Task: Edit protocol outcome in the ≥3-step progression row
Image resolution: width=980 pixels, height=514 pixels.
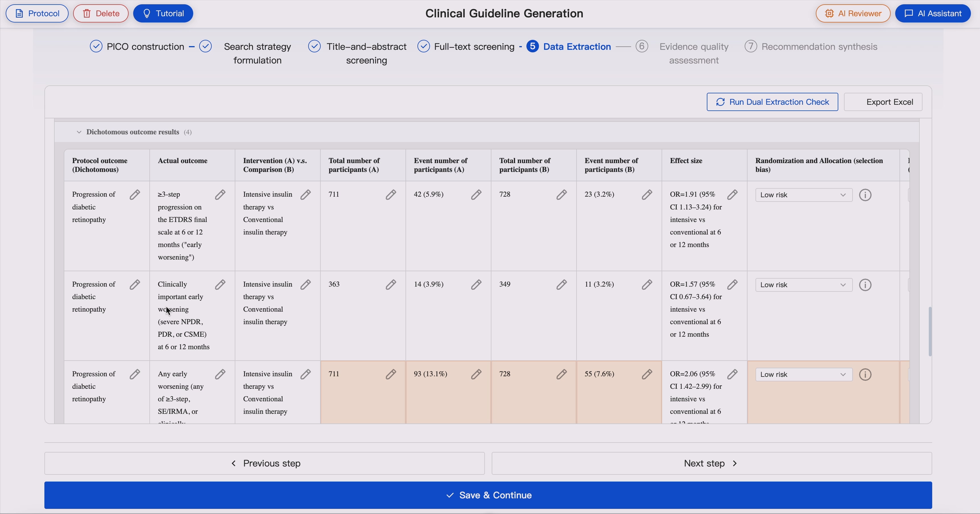Action: coord(135,195)
